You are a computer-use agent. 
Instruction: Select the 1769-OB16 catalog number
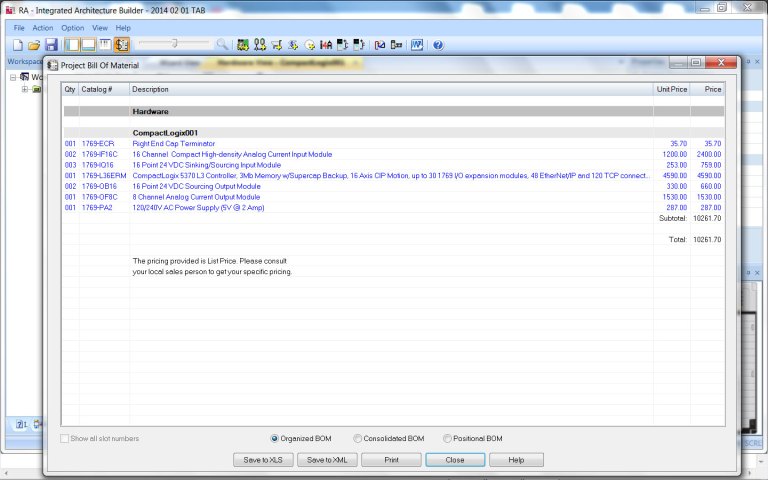click(99, 186)
